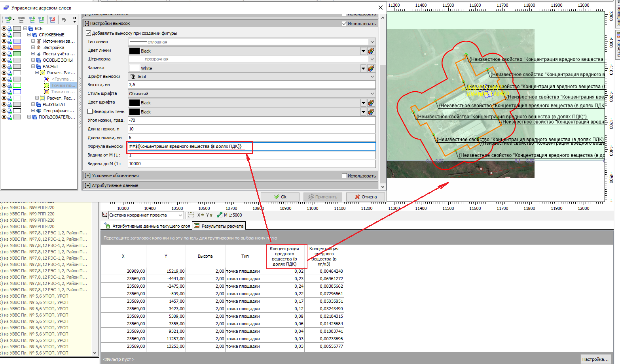Click the move layer down icon
The image size is (620, 364).
coord(32,19)
